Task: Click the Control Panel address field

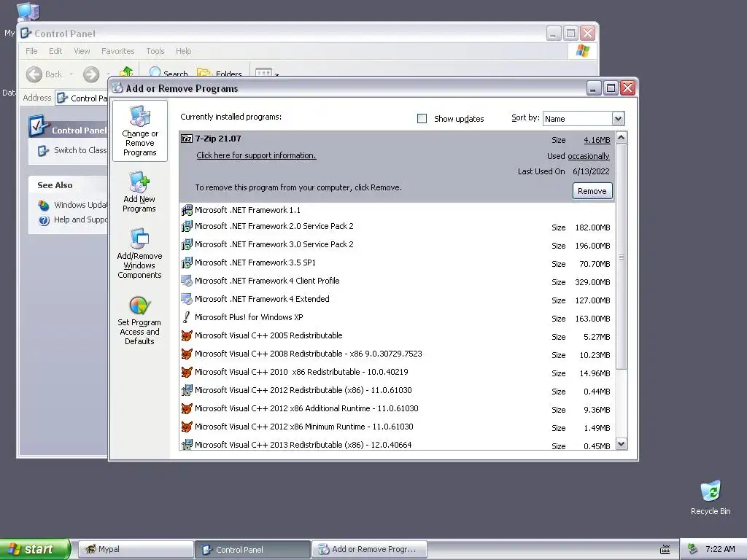Action: click(81, 98)
